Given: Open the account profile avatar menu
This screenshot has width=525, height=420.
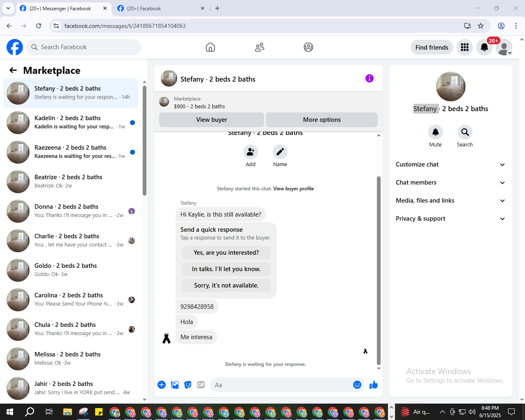Looking at the screenshot, I should coord(504,47).
